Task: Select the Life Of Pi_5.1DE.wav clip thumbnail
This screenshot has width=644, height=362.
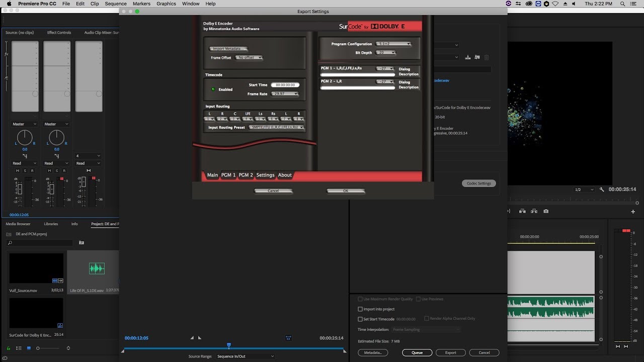Action: point(96,268)
